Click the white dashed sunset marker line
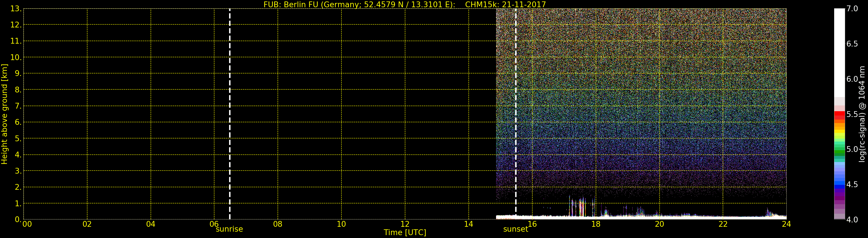This screenshot has height=238, width=868. point(515,114)
